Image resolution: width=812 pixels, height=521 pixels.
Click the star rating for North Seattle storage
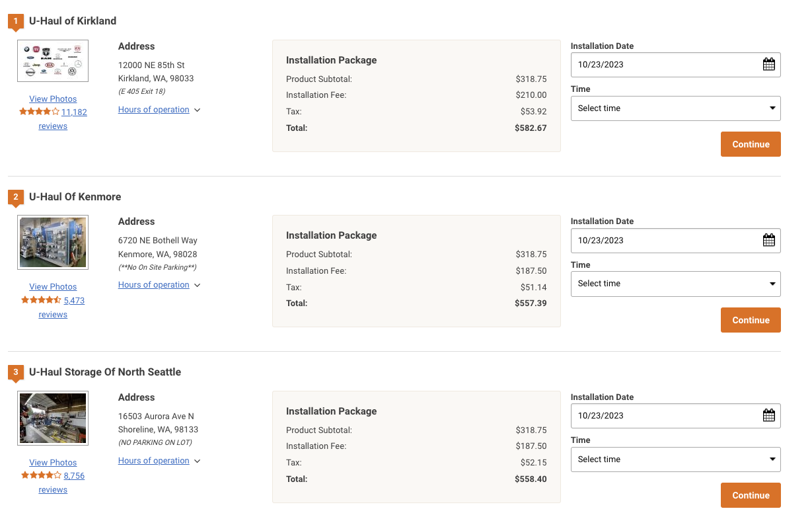41,475
